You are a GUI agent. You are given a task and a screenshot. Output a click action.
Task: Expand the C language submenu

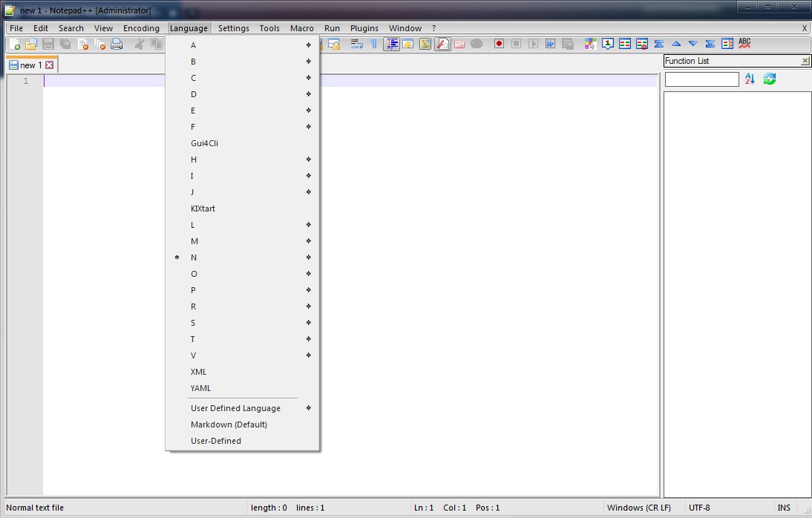243,78
